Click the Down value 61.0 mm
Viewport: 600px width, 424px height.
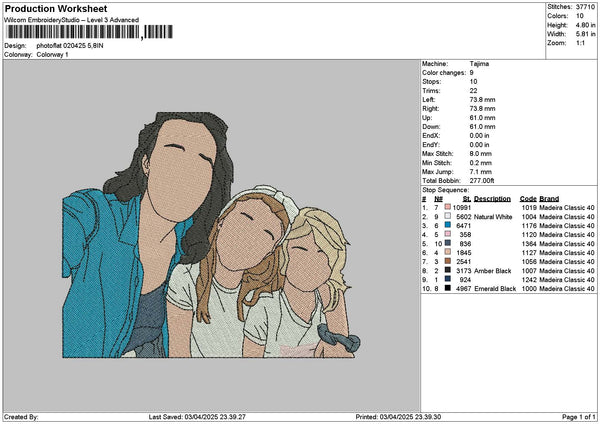coord(483,127)
